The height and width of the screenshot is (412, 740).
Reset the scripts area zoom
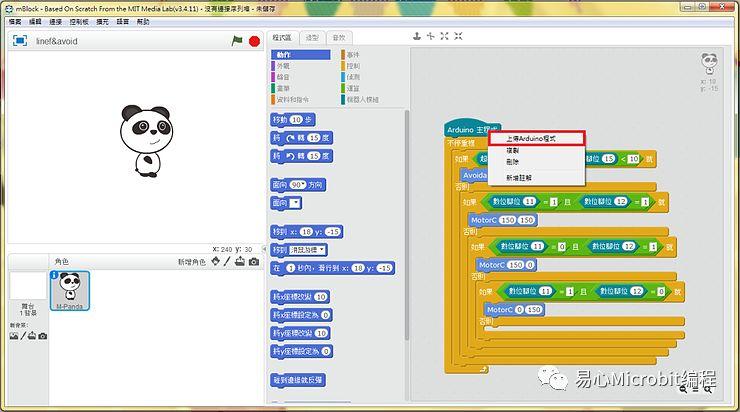coord(696,389)
